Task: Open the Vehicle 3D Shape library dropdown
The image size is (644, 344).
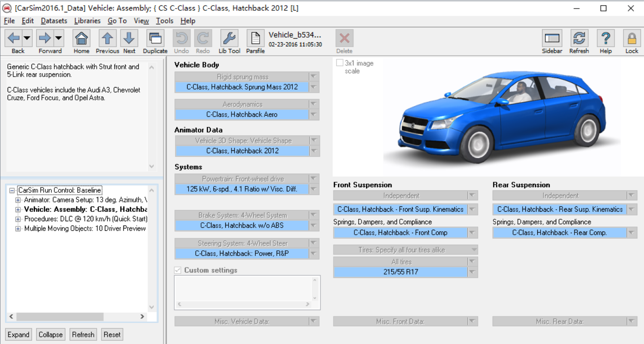Action: click(x=314, y=140)
